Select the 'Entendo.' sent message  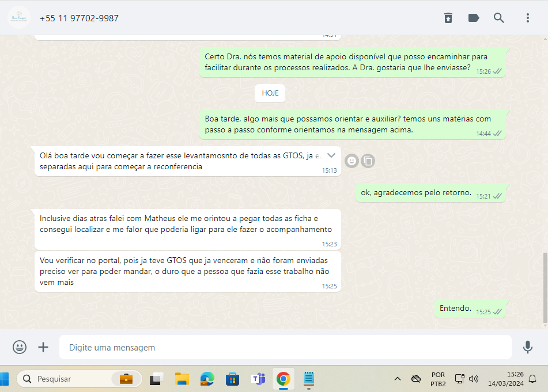470,309
